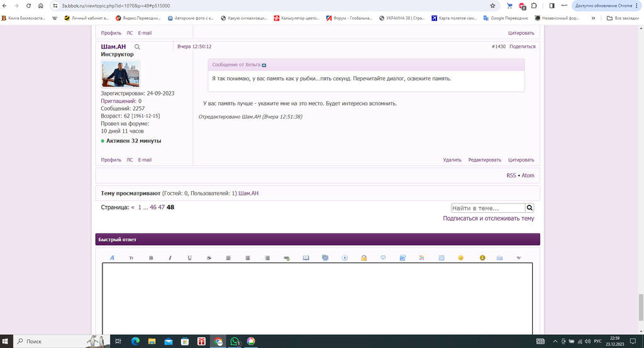
Task: Open the Chrome extensions puzzle icon
Action: 534,6
